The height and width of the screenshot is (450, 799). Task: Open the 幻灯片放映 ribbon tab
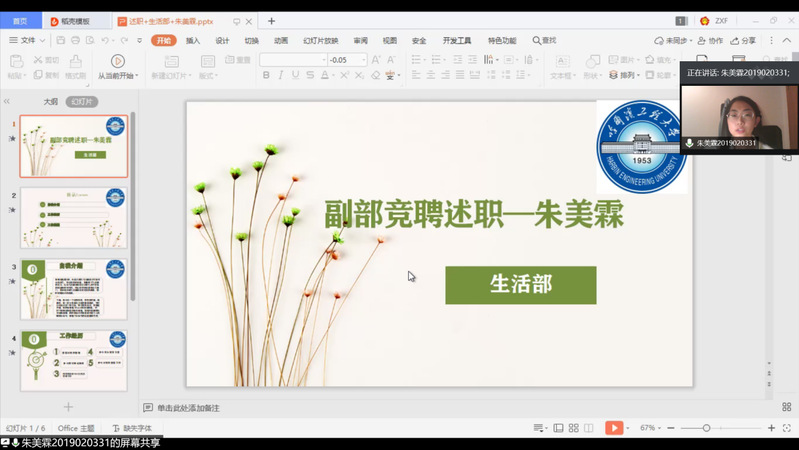click(322, 40)
